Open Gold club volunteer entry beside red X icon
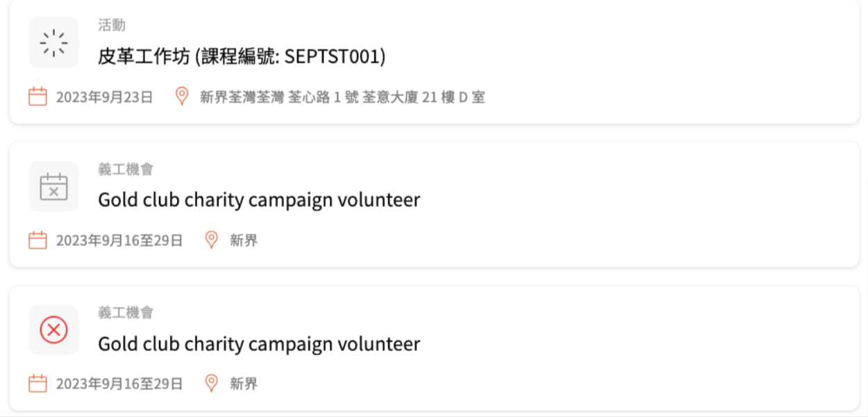This screenshot has width=868, height=417. (259, 344)
